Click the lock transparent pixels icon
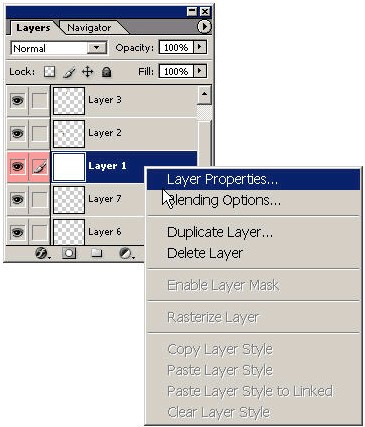365x427 pixels. 50,72
